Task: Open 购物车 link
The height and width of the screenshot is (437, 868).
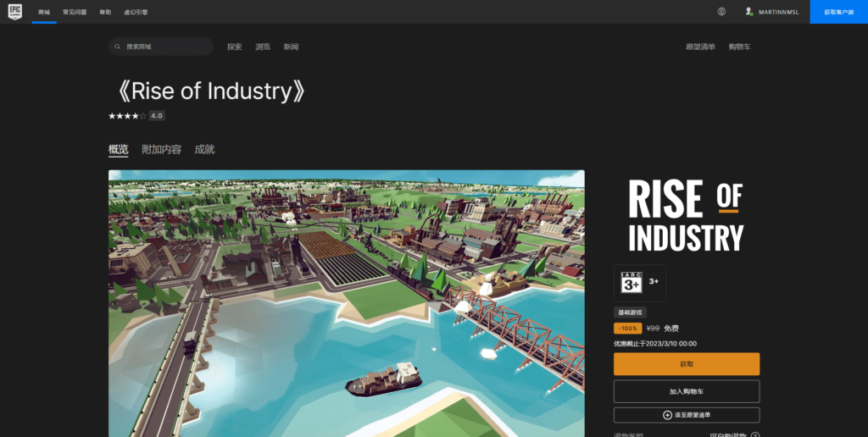Action: pyautogui.click(x=739, y=47)
